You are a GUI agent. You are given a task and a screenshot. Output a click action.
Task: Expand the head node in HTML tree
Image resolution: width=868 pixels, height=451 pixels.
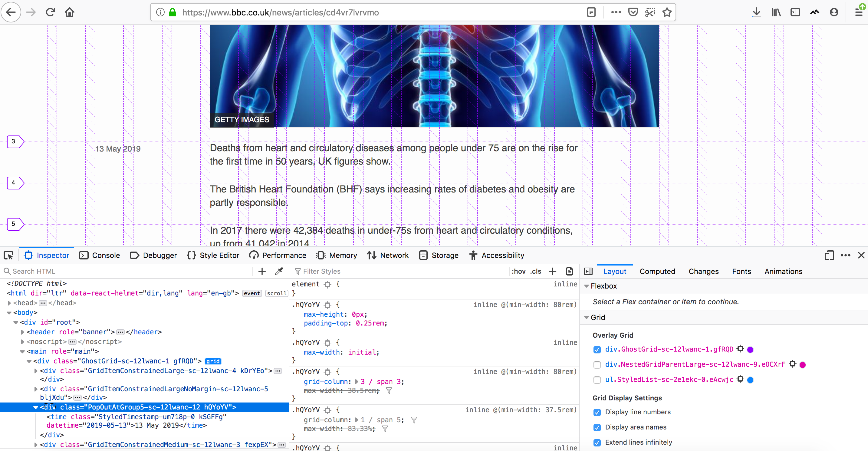click(x=9, y=302)
